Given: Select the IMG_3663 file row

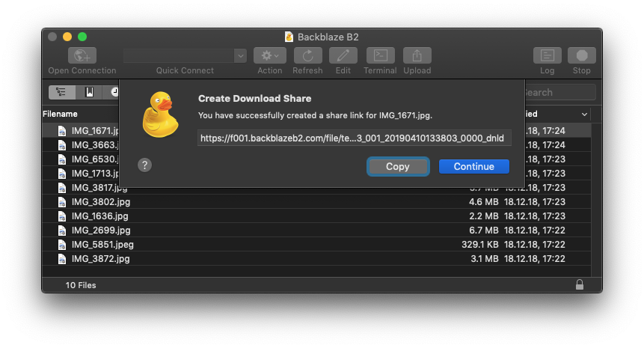Looking at the screenshot, I should tap(81, 145).
